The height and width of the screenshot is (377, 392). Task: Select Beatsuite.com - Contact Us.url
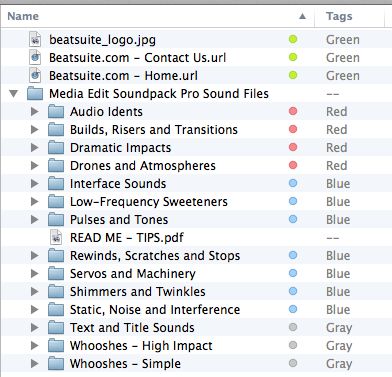click(138, 58)
